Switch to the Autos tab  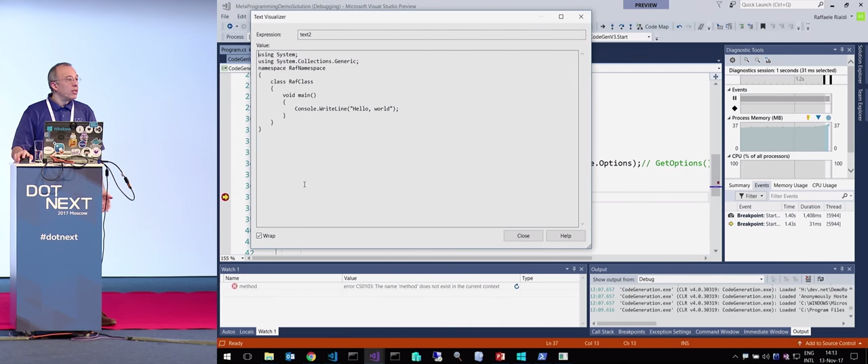click(x=228, y=331)
